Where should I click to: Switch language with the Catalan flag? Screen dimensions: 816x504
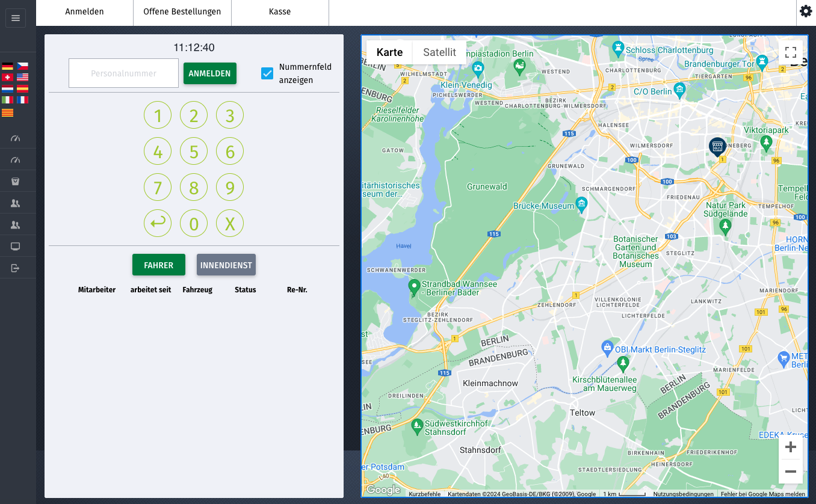(x=8, y=112)
